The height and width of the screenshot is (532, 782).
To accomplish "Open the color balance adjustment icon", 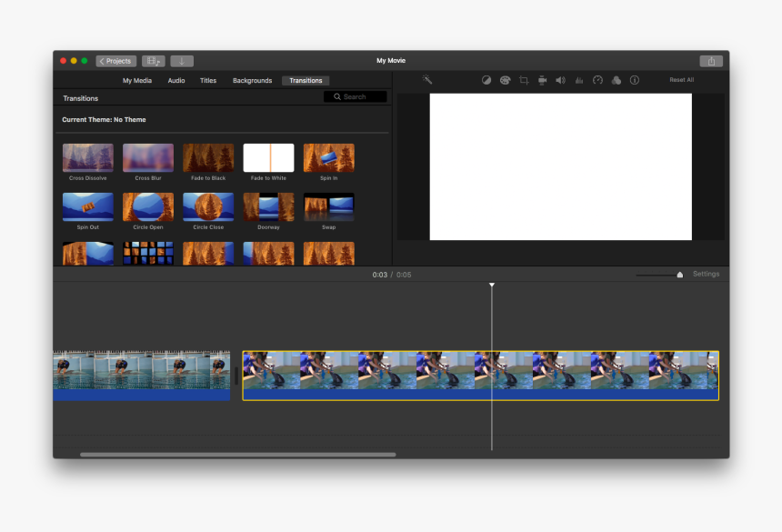I will click(x=486, y=80).
